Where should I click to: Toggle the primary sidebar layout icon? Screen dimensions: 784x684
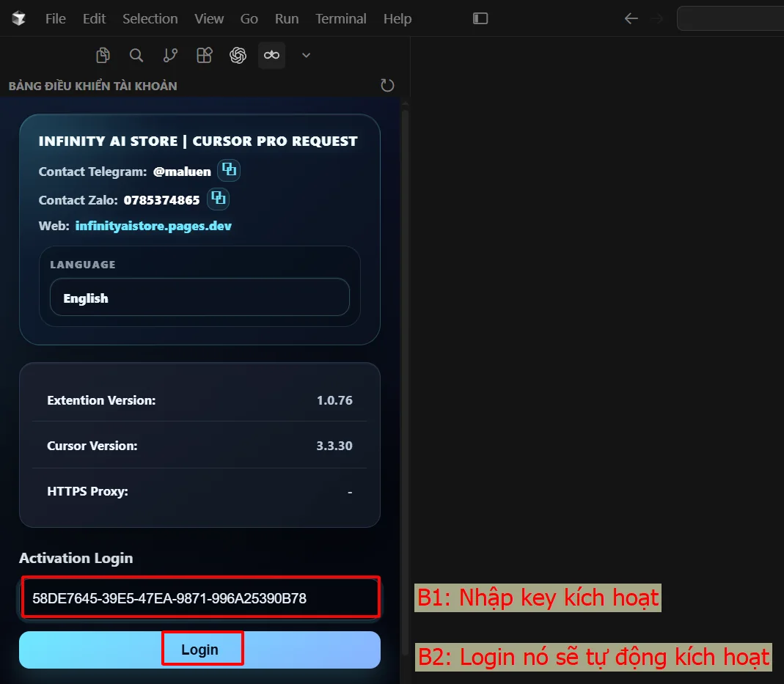[x=480, y=18]
